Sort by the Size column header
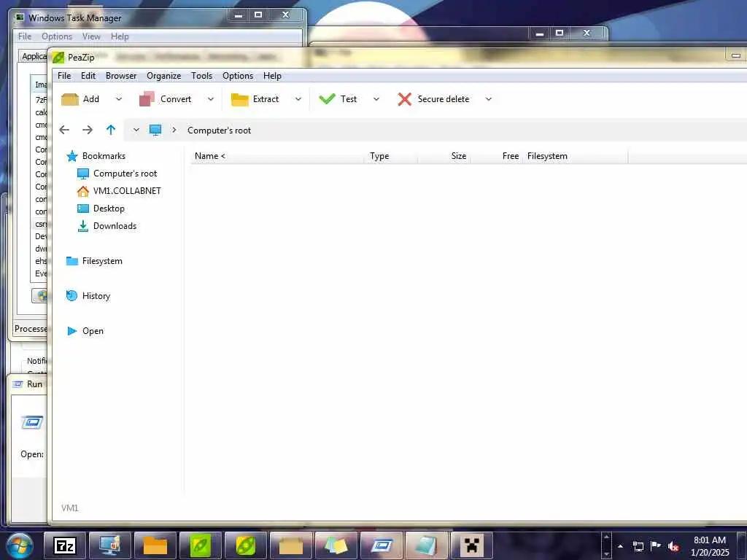747x560 pixels. coord(444,156)
